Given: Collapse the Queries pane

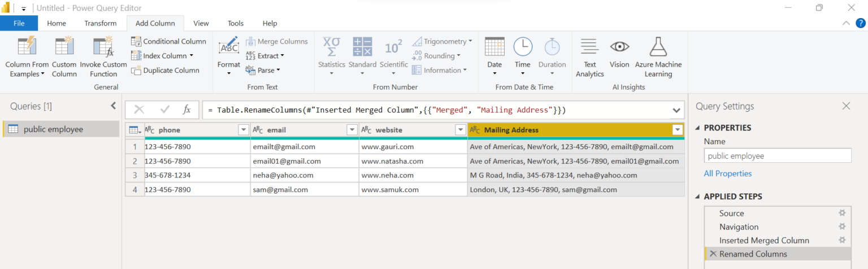Looking at the screenshot, I should (113, 106).
